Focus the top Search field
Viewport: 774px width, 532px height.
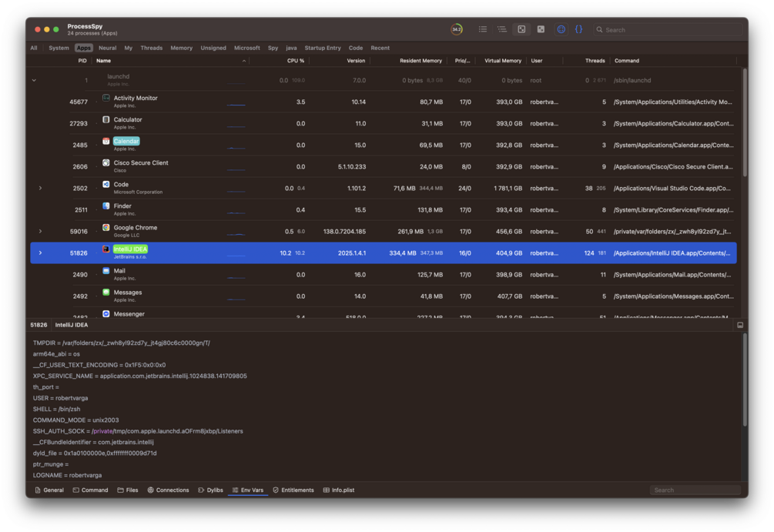tap(668, 29)
